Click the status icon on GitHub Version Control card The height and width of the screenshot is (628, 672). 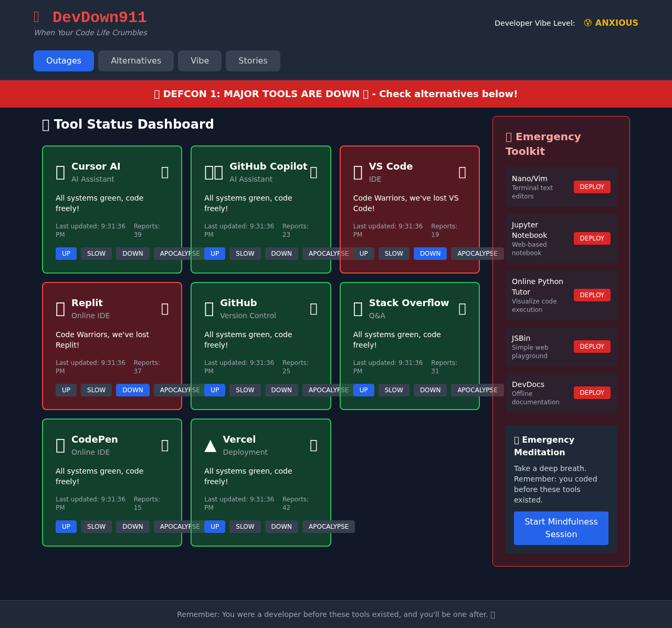(x=313, y=309)
